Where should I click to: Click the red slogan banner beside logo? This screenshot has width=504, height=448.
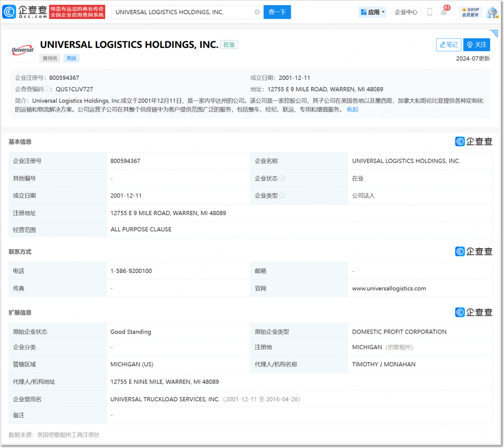click(77, 12)
